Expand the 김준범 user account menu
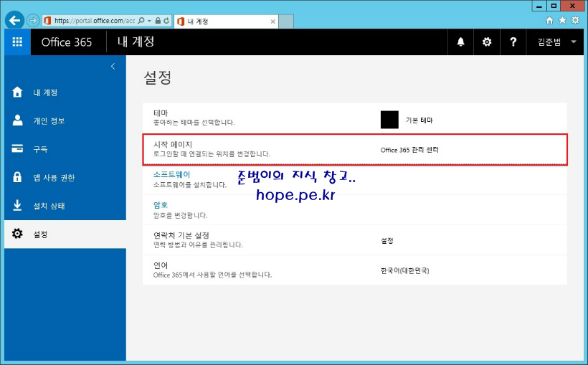The image size is (588, 365). [555, 42]
